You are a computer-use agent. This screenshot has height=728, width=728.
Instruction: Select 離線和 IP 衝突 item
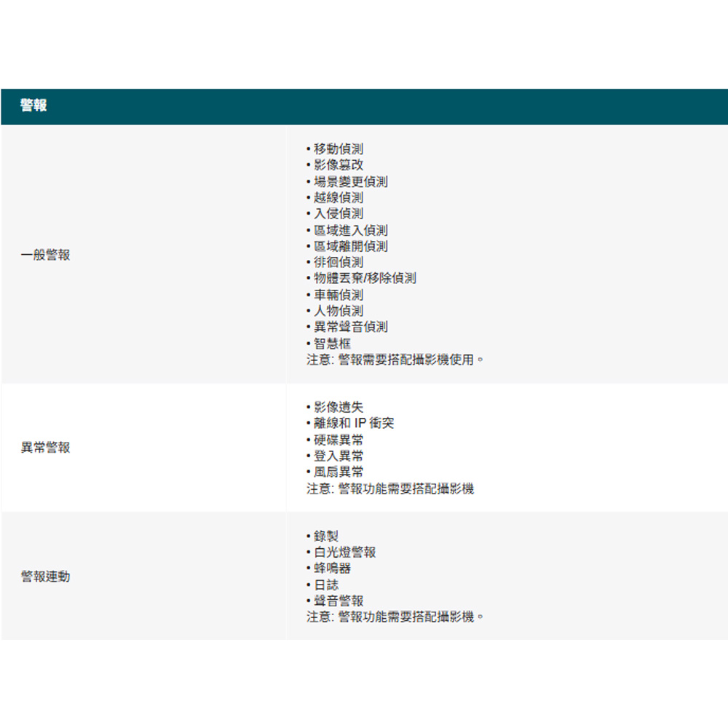[354, 423]
